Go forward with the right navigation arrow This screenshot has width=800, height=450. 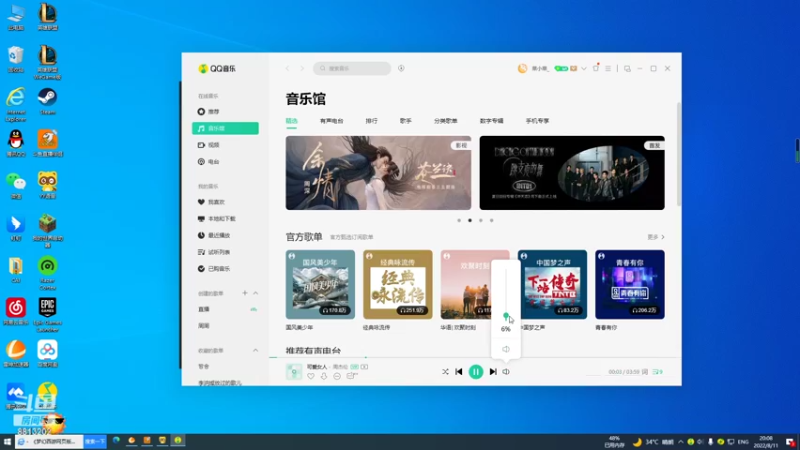click(302, 68)
